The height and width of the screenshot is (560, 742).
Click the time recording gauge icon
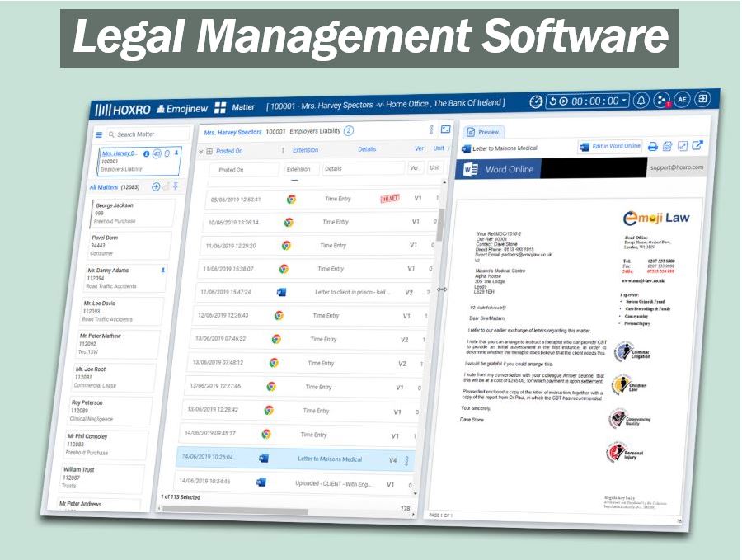tap(536, 101)
